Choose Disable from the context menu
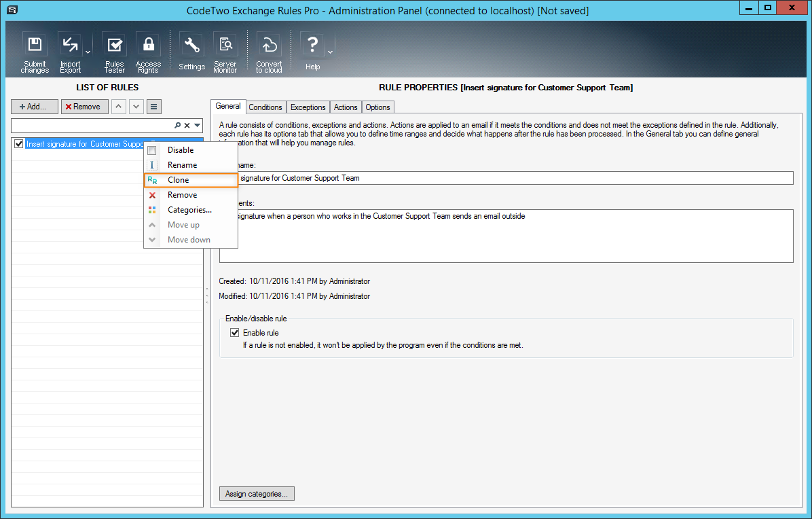812x519 pixels. 191,150
